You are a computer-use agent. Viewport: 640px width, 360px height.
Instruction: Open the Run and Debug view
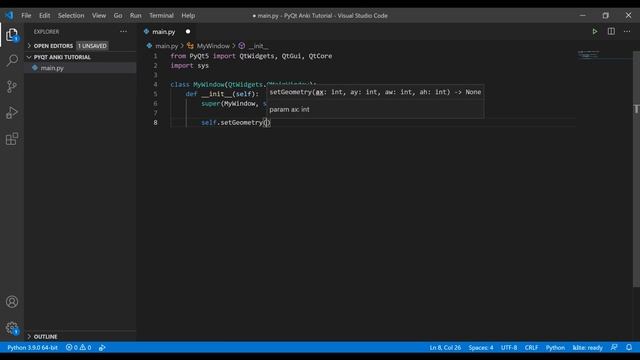coord(12,113)
